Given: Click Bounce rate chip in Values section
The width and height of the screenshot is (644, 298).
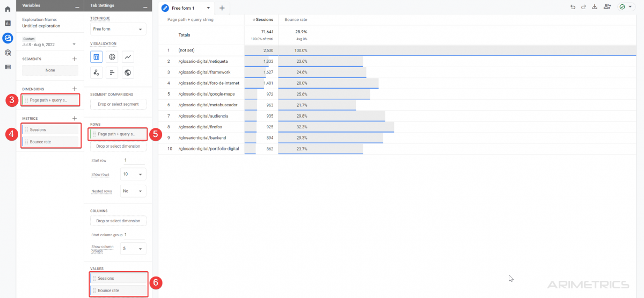Looking at the screenshot, I should (x=118, y=290).
